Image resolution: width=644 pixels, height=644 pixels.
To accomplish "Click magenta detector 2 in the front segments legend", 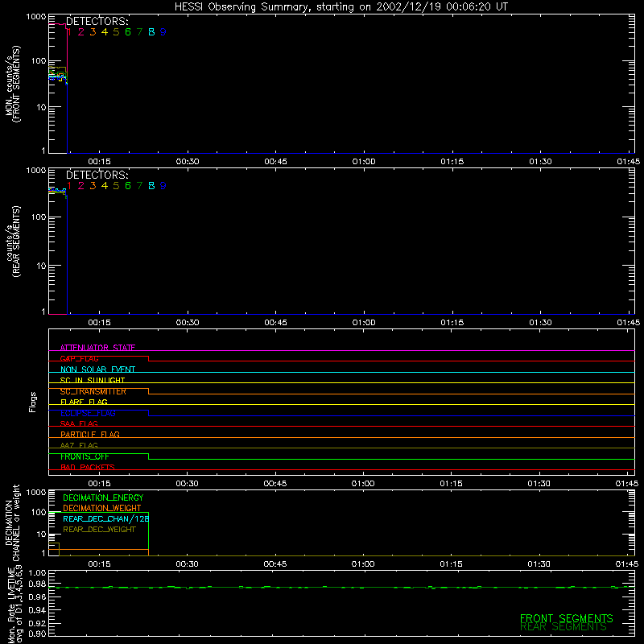I will click(81, 32).
